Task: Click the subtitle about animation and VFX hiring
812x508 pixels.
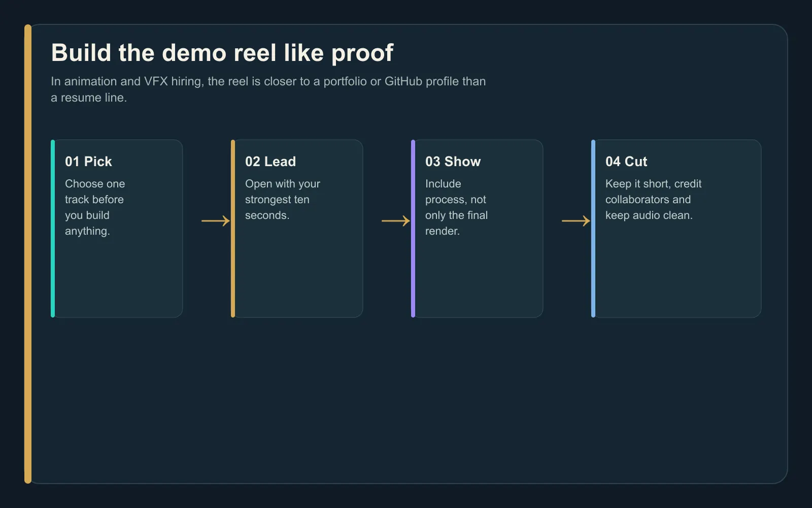Action: coord(268,89)
